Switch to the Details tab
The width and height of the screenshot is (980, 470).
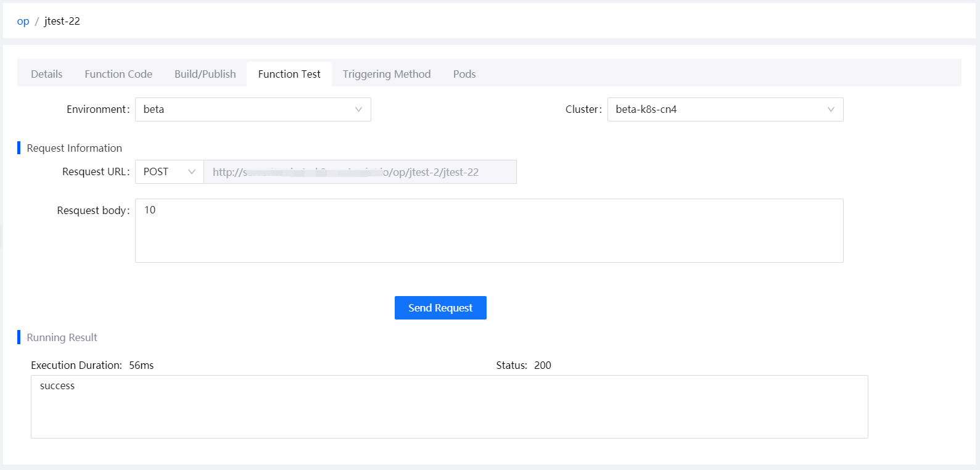point(47,74)
